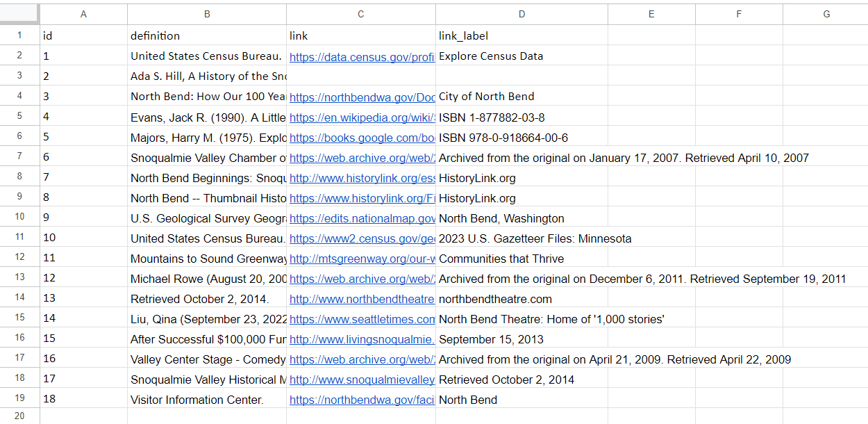Select the 'ISBN 978-0-918664-00-6' cell
Viewport: 868px width, 424px height.
click(x=522, y=137)
